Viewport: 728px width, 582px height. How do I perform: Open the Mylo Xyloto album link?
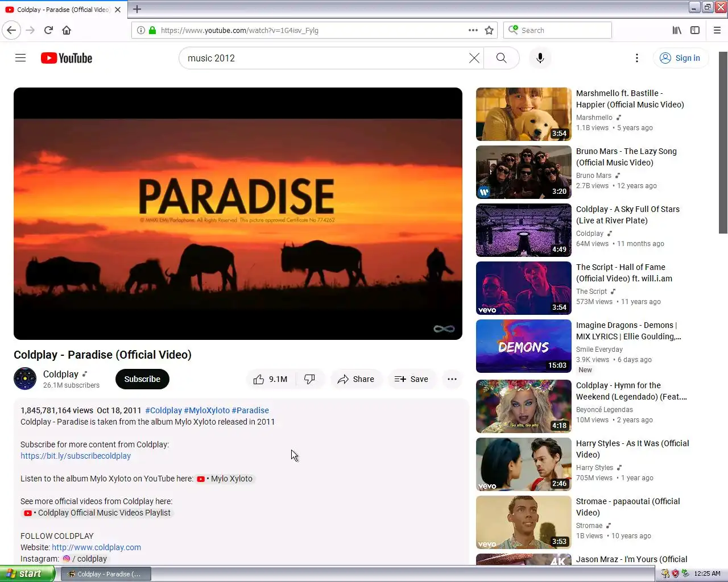pos(225,479)
